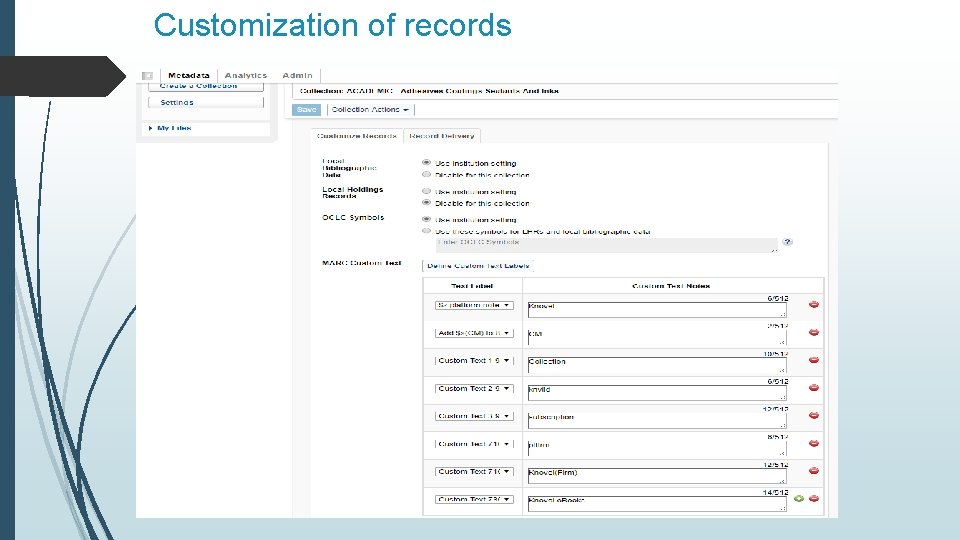The image size is (960, 540).
Task: Open Settings in the left sidebar
Action: point(206,102)
